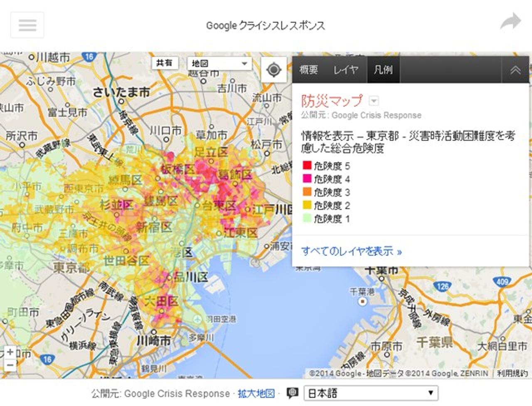Click the 江東区 map label

[241, 233]
